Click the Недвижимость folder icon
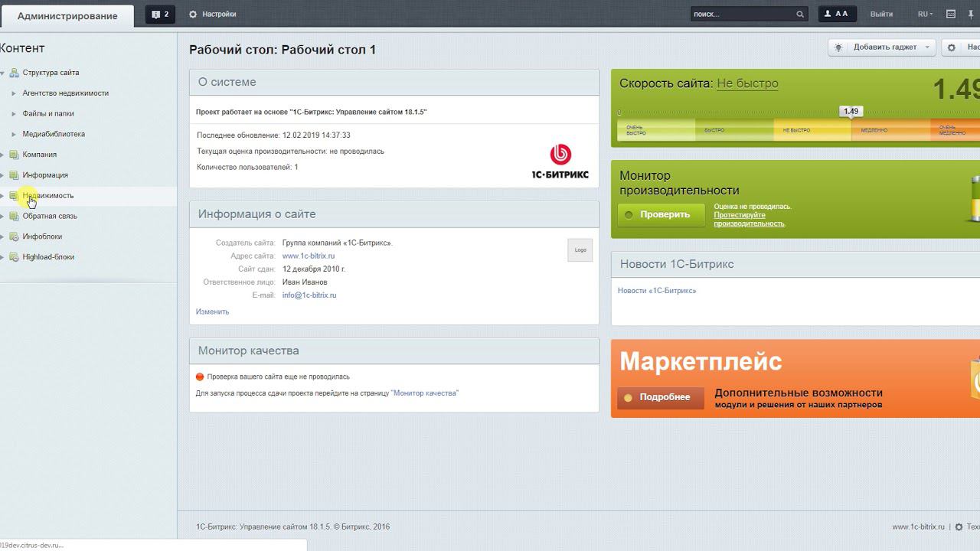 pos(14,196)
